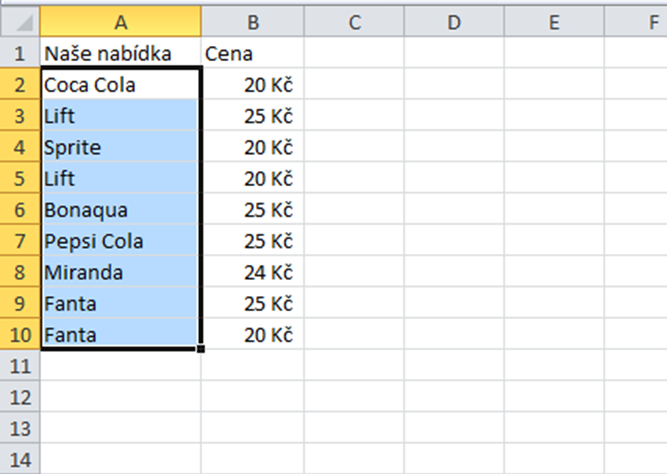Select column E header
The width and height of the screenshot is (667, 474).
point(554,22)
